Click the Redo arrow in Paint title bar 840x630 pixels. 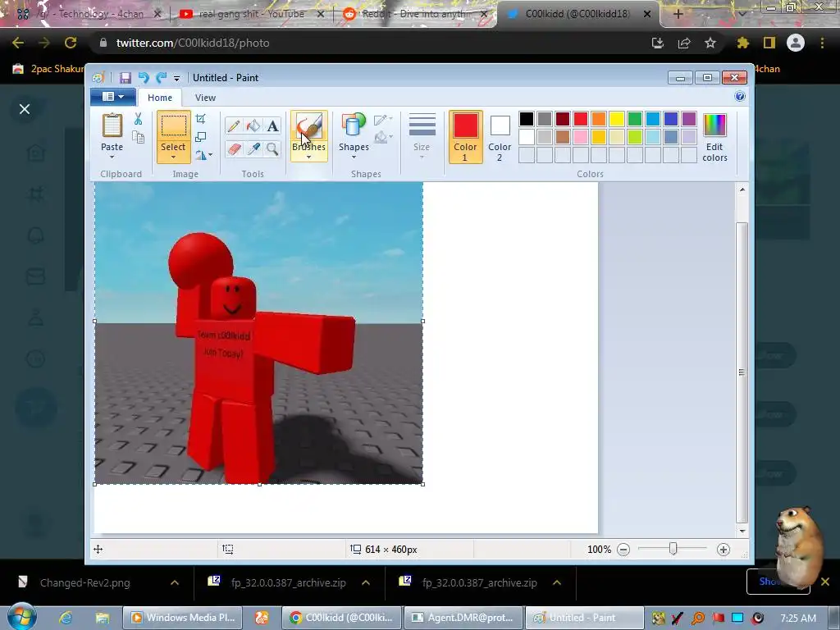click(162, 78)
